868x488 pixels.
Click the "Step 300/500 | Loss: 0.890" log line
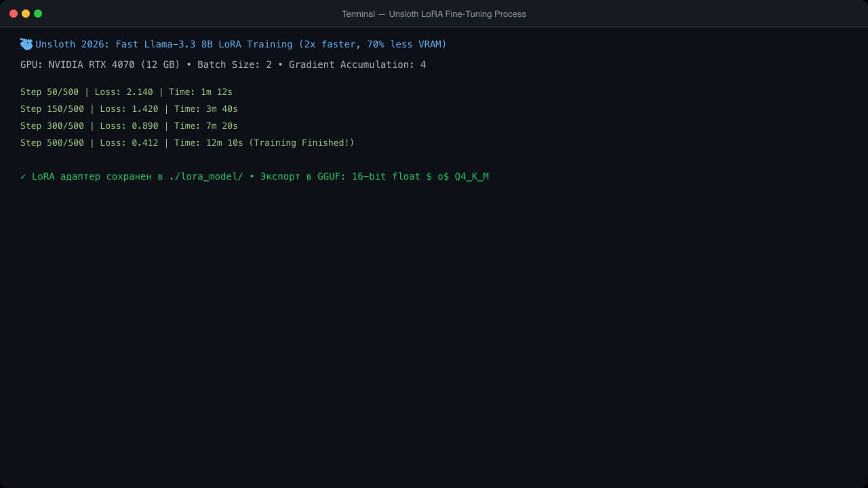pyautogui.click(x=129, y=125)
